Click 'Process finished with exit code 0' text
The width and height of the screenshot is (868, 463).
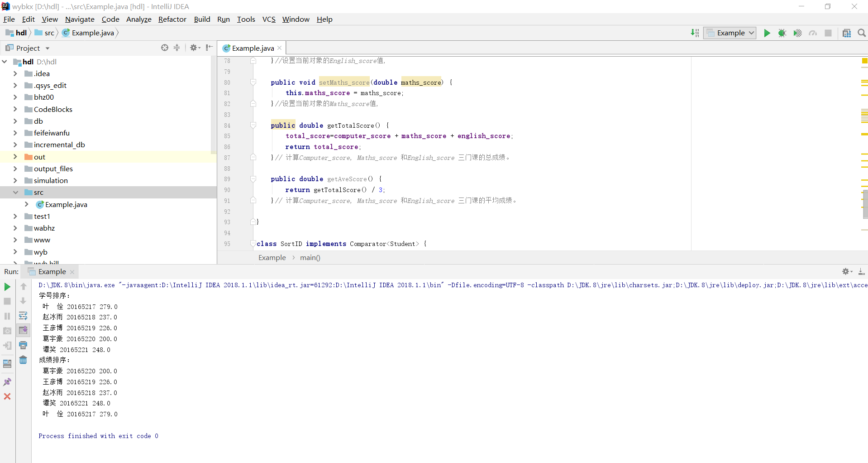[x=98, y=436]
